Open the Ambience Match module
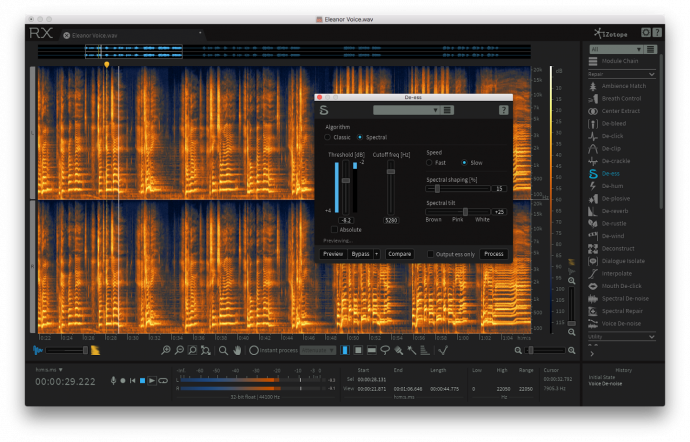This screenshot has width=690, height=442. pyautogui.click(x=617, y=86)
